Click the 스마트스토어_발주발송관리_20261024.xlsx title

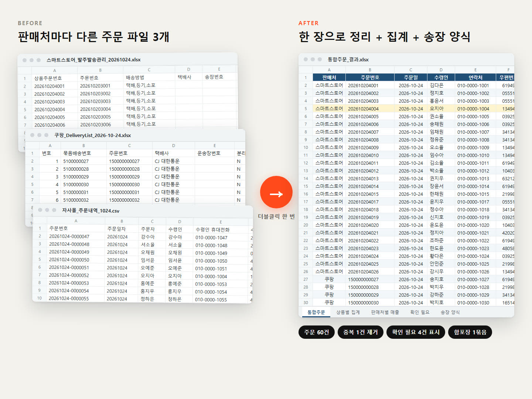[93, 59]
